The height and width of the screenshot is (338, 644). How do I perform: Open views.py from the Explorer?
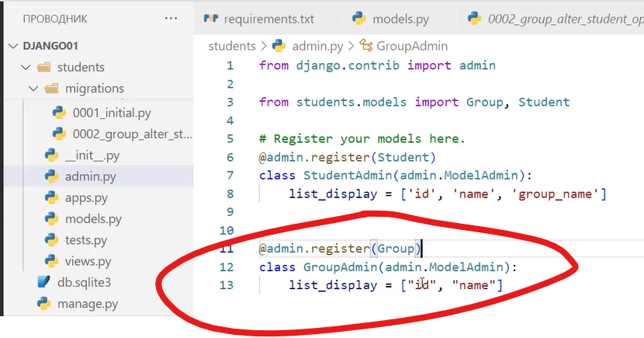point(88,261)
